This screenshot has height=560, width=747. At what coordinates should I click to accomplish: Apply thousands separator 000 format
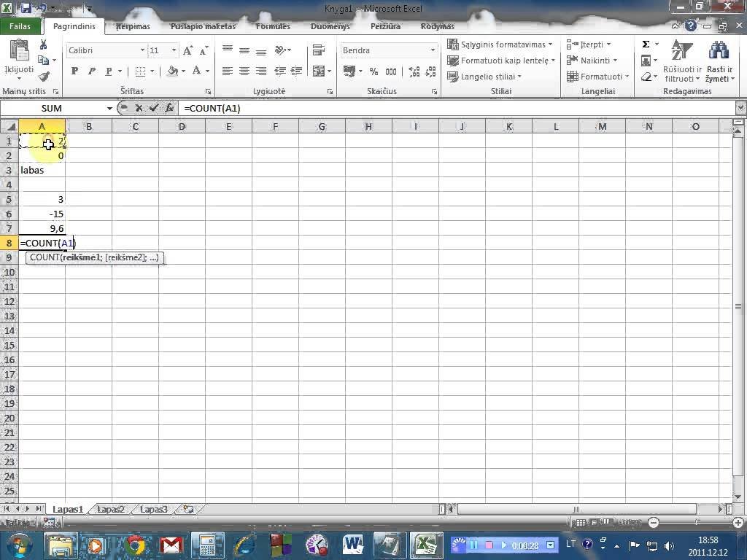pos(391,71)
